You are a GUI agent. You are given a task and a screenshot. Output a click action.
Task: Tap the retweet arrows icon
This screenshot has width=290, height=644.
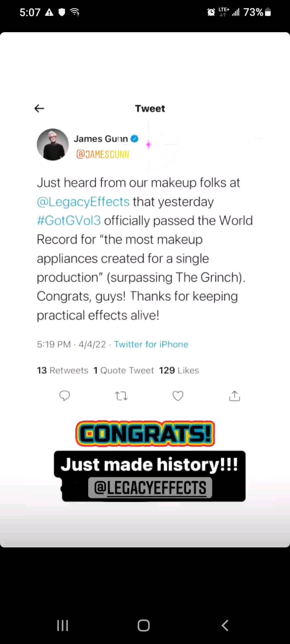point(121,396)
